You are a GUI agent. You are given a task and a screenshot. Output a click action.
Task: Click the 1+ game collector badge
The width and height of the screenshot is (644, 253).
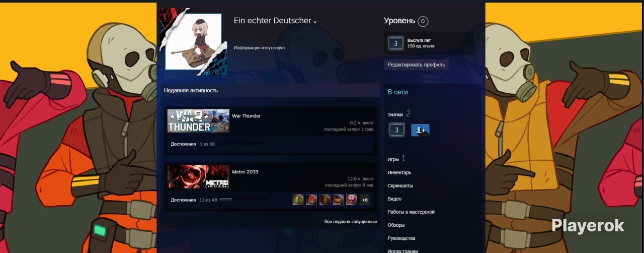point(420,130)
